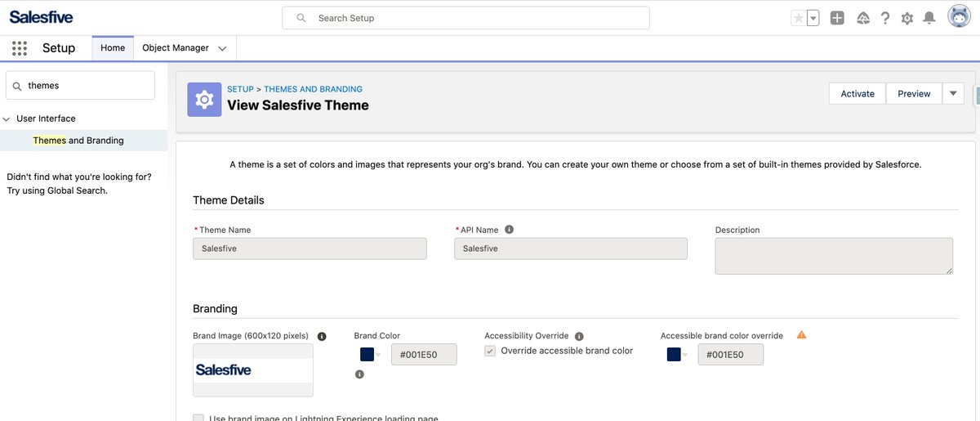Click the View Salesfive Theme title

pos(298,105)
